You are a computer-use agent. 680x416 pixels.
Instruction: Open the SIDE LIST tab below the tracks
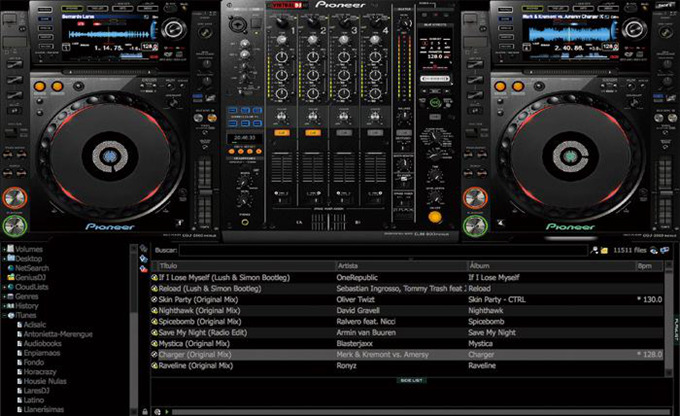[411, 380]
